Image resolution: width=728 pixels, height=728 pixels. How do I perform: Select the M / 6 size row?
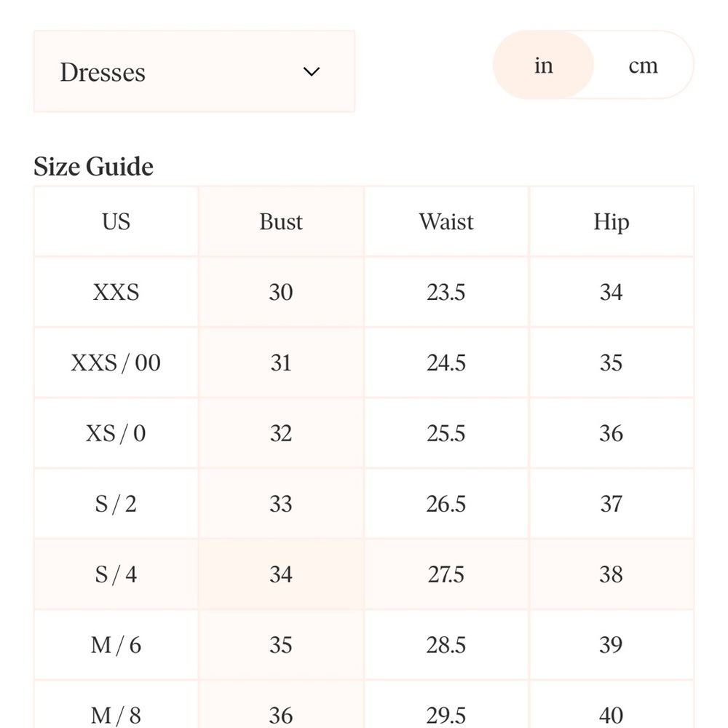364,645
